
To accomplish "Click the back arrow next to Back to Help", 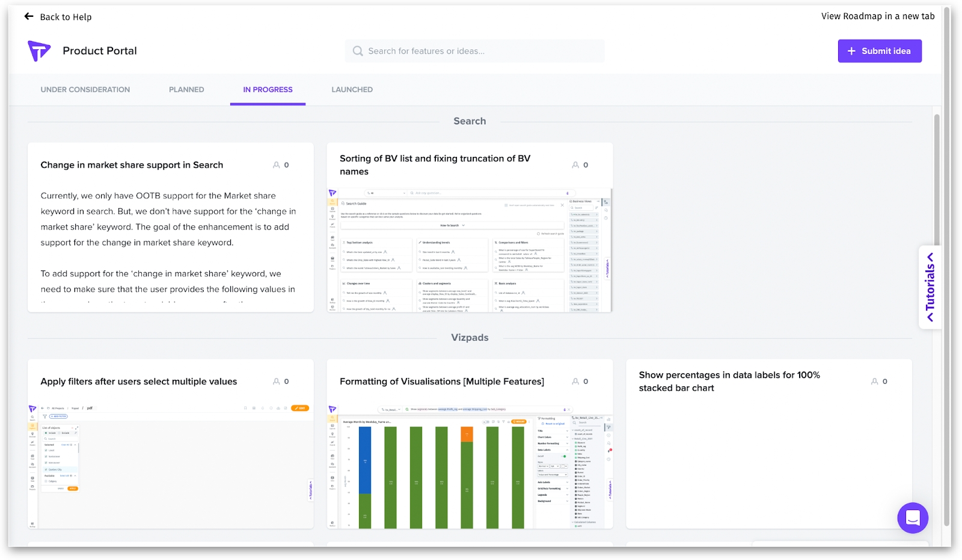I will tap(29, 17).
